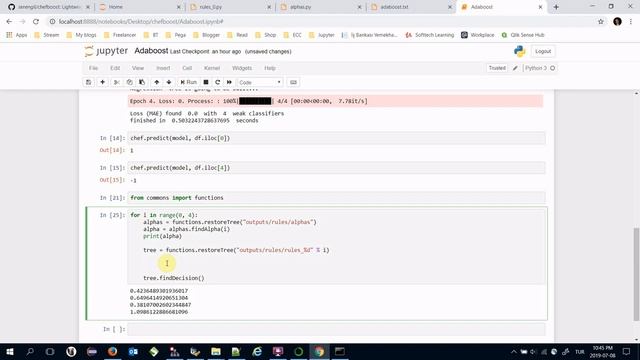Switch to the chefboost GitHub tab
This screenshot has height=360, width=640.
pos(49,7)
